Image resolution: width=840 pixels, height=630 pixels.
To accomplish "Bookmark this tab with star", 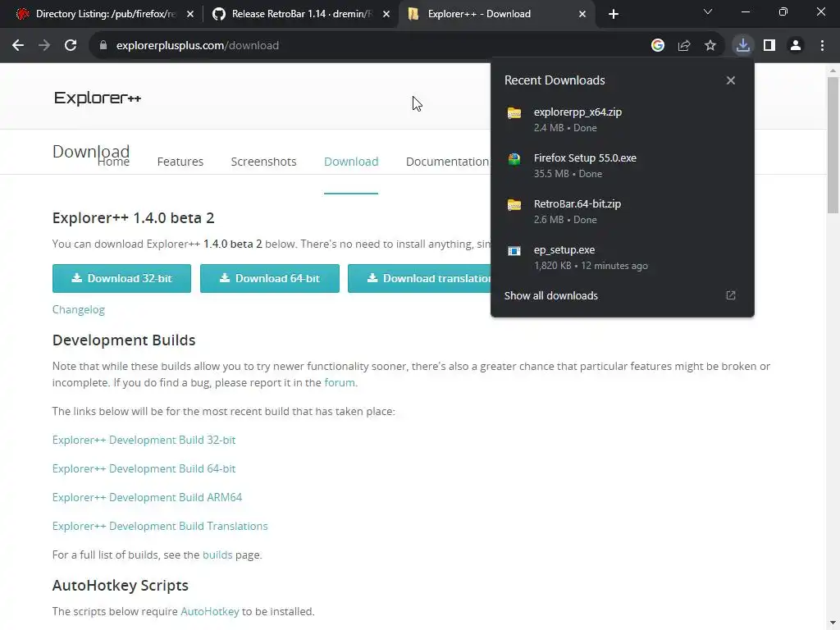I will (x=710, y=46).
